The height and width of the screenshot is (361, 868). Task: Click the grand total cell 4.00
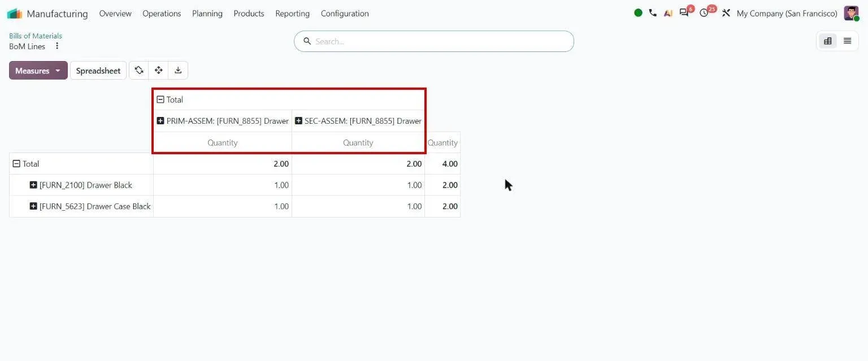(442, 164)
